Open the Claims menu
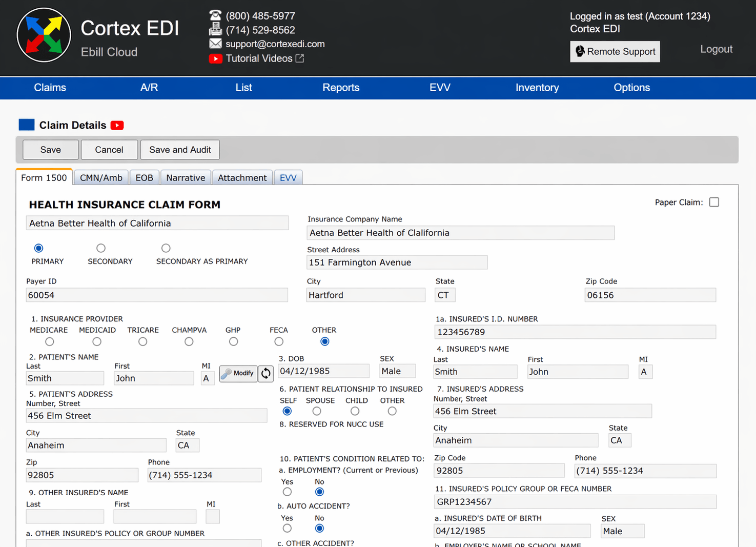This screenshot has height=547, width=756. coord(50,88)
